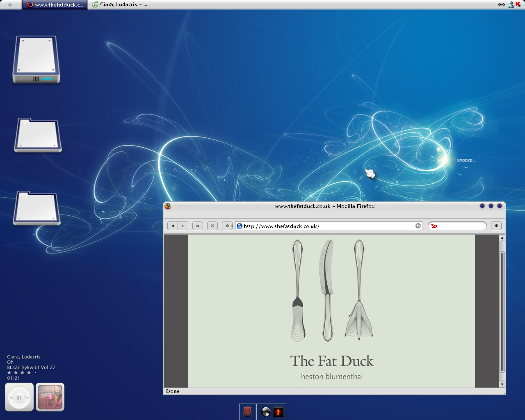This screenshot has height=420, width=525.
Task: Click the address bar with thefatduck.co.uk URL
Action: (329, 226)
